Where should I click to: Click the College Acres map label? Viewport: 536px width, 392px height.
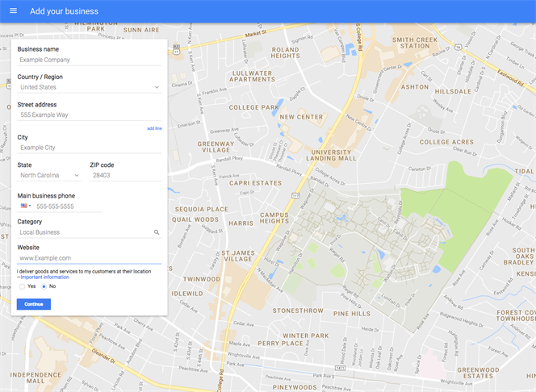point(446,142)
